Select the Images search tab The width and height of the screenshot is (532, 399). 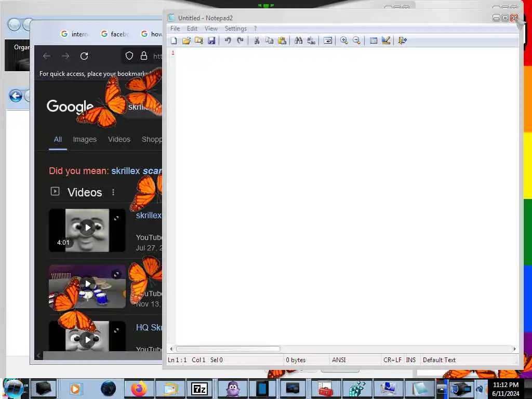85,139
